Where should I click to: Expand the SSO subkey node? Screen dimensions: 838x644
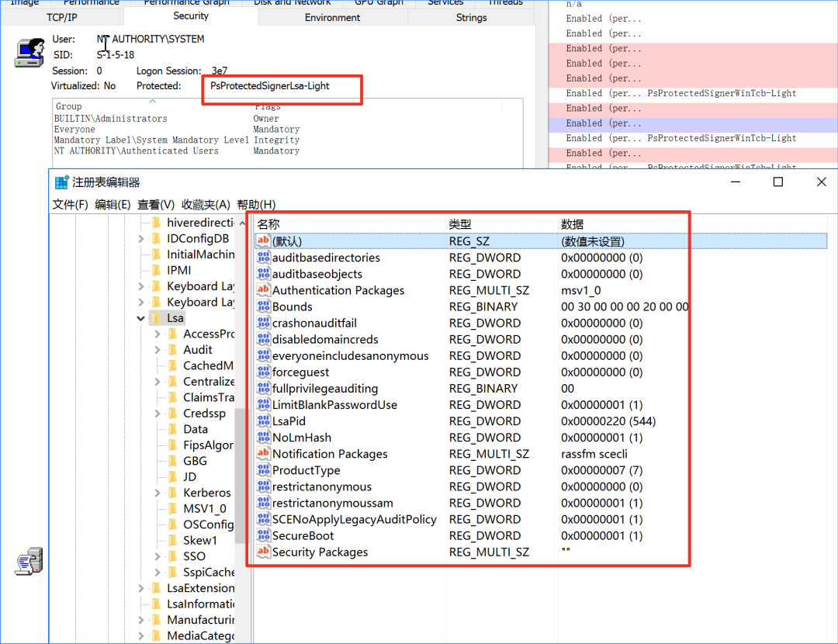pyautogui.click(x=158, y=556)
